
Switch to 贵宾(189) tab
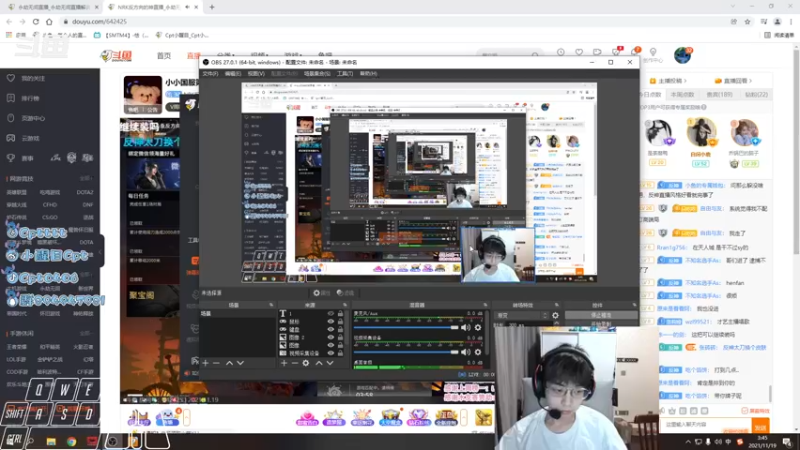click(x=719, y=94)
